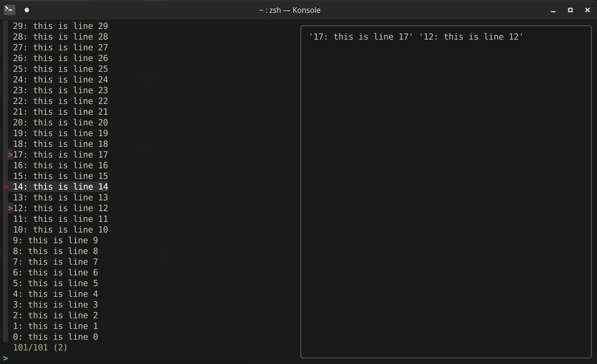
Task: Select row '29: this is line 29'
Action: point(60,26)
